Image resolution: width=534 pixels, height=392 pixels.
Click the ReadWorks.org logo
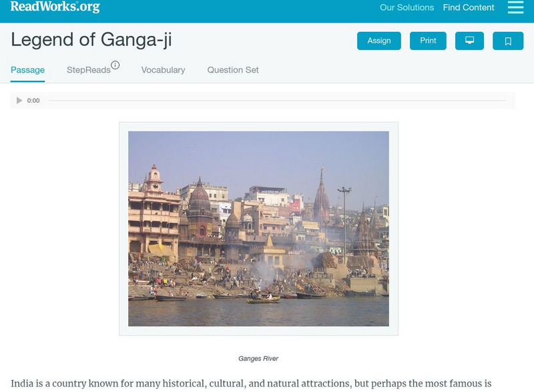[x=55, y=7]
